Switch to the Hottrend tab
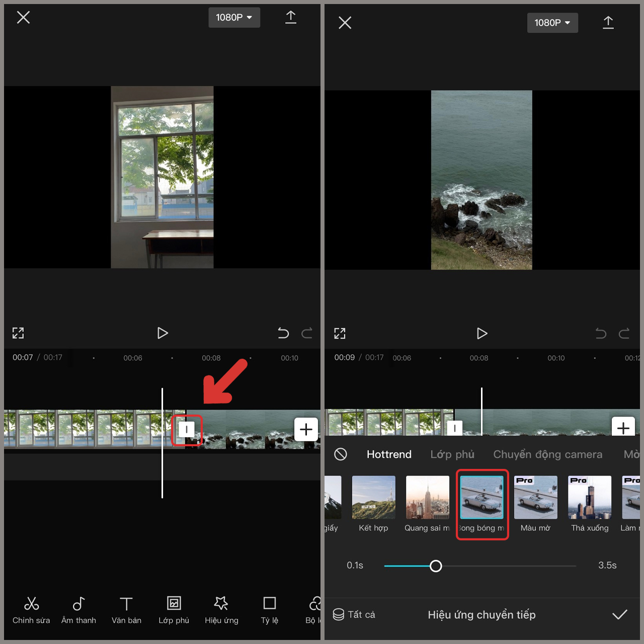The image size is (644, 644). point(388,454)
